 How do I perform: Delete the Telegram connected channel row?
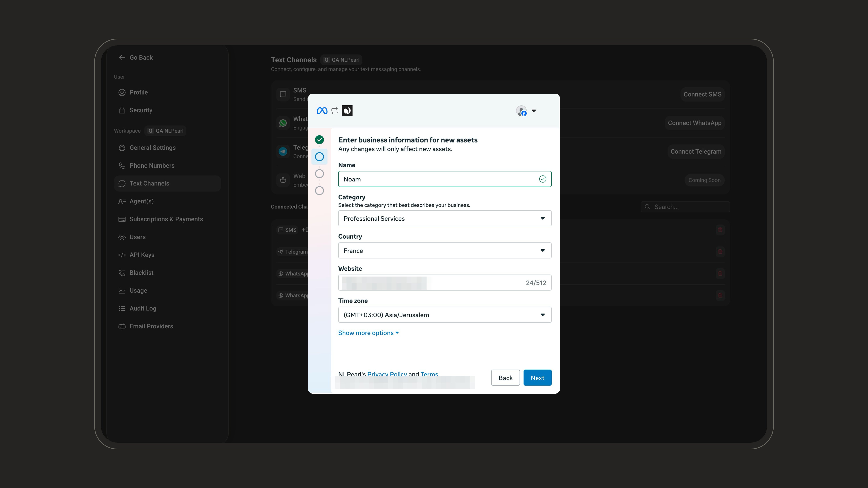click(720, 252)
